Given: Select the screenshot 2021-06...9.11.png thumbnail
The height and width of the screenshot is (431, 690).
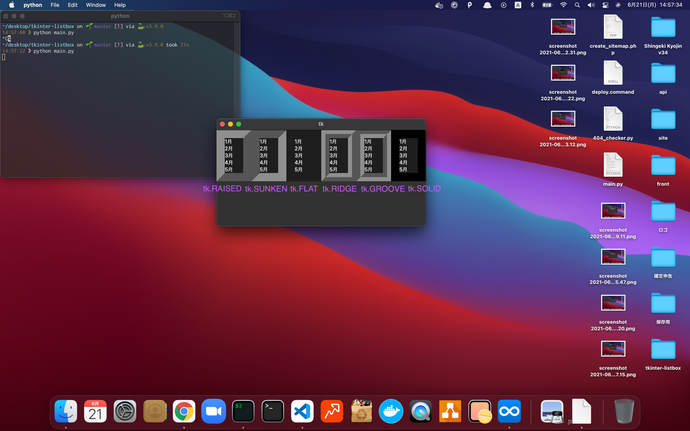Looking at the screenshot, I should (613, 211).
